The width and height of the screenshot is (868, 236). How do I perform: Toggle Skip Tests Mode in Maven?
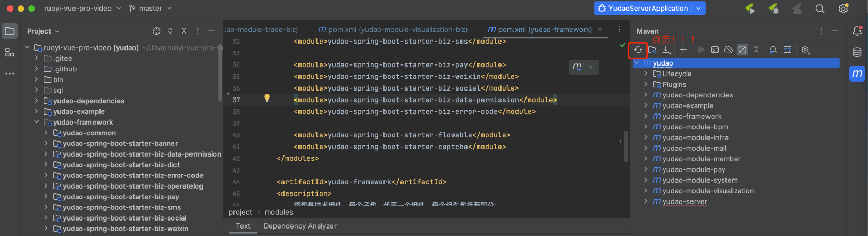[742, 50]
